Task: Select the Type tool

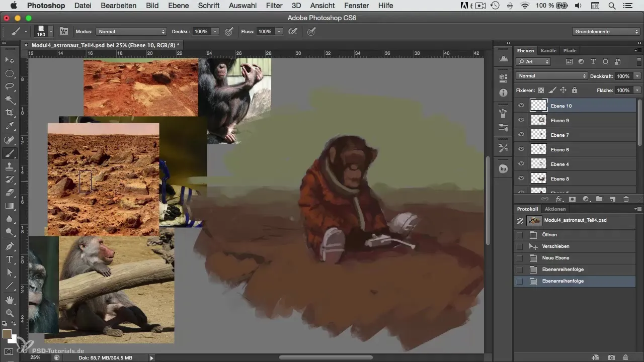Action: click(10, 259)
